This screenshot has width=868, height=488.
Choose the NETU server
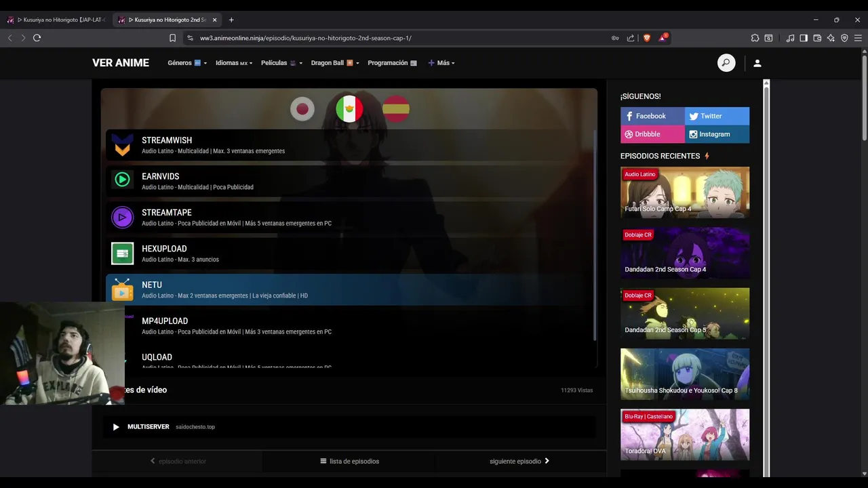(349, 289)
